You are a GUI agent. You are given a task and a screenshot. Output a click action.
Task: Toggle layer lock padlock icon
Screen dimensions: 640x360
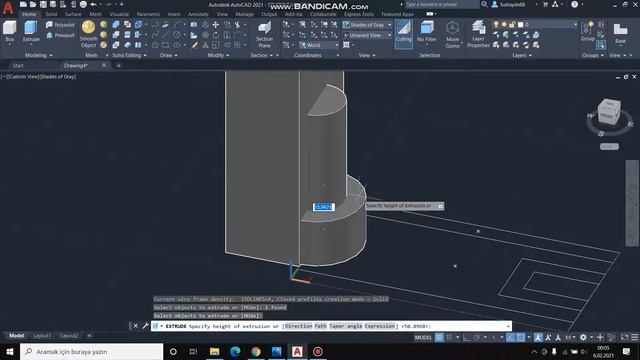[512, 24]
